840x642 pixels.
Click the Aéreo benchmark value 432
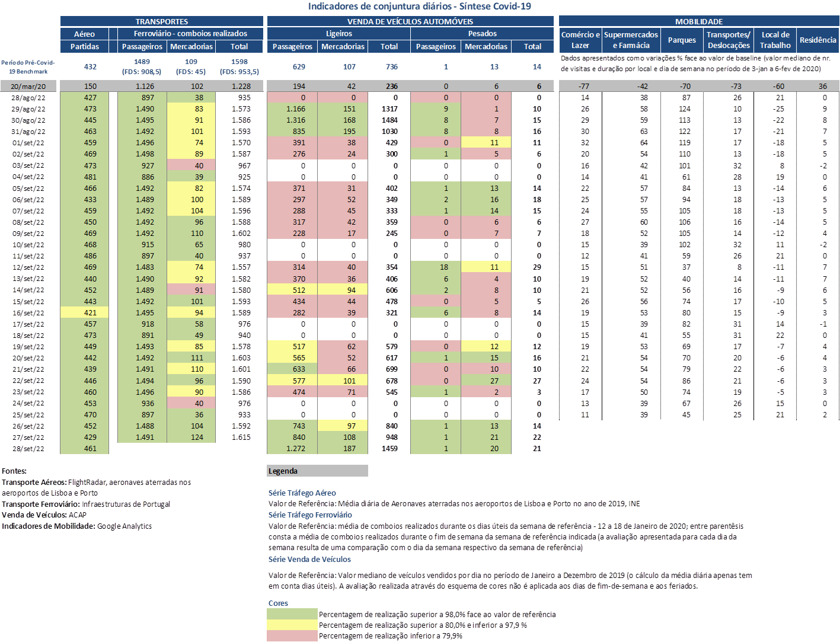(90, 66)
